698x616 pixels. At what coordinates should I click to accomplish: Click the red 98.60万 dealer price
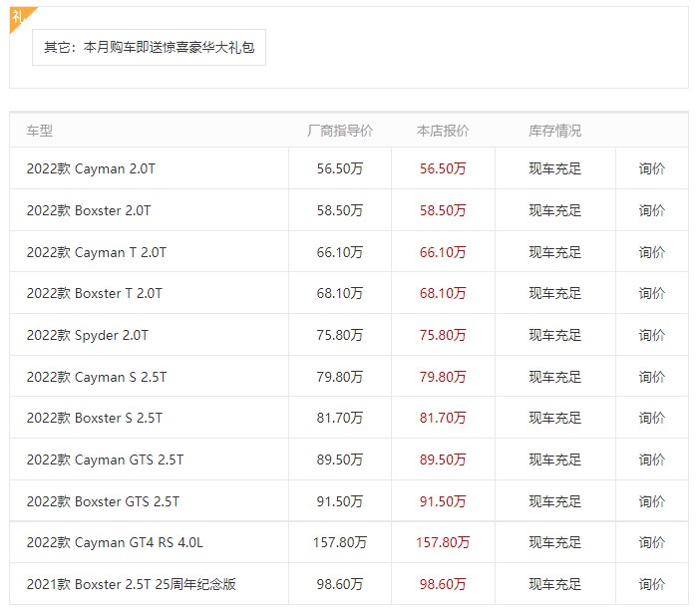[443, 584]
